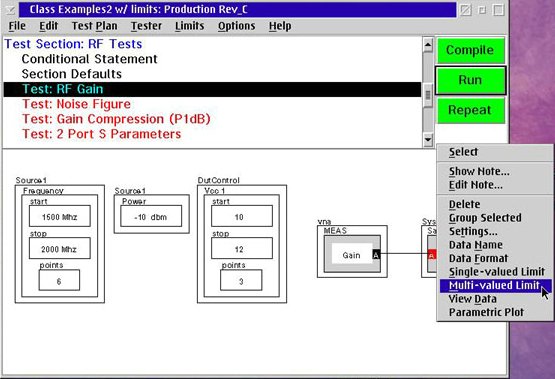Choose Multi-valued Limit from context menu
Screen dimensions: 555x379
click(x=495, y=286)
